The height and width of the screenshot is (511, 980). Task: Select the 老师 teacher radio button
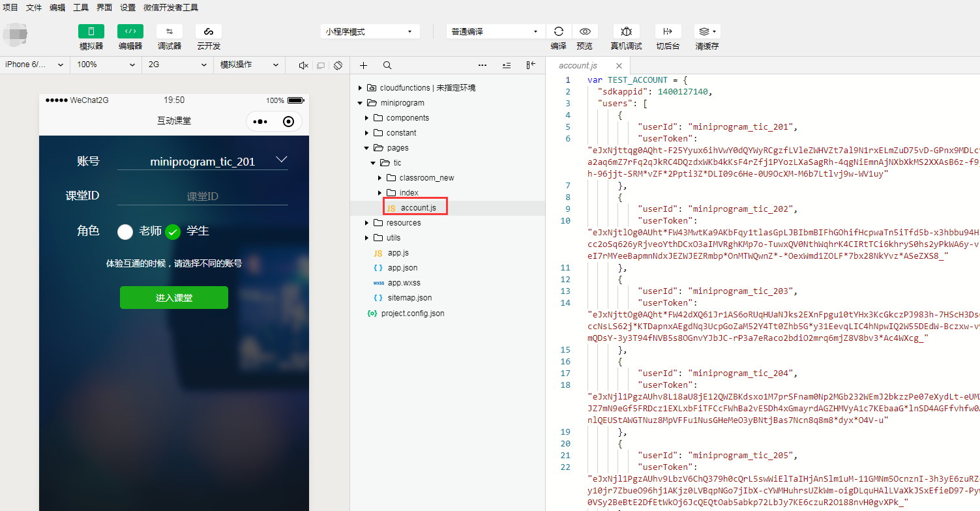[125, 231]
